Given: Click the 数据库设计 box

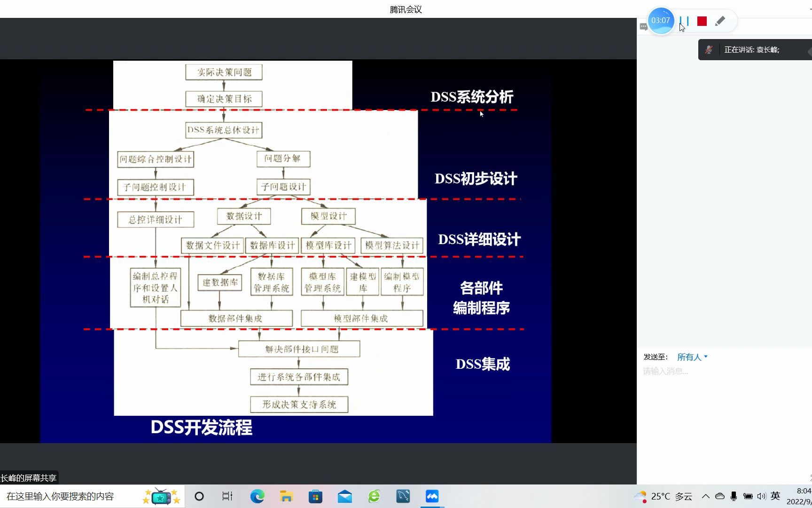Looking at the screenshot, I should [x=272, y=246].
